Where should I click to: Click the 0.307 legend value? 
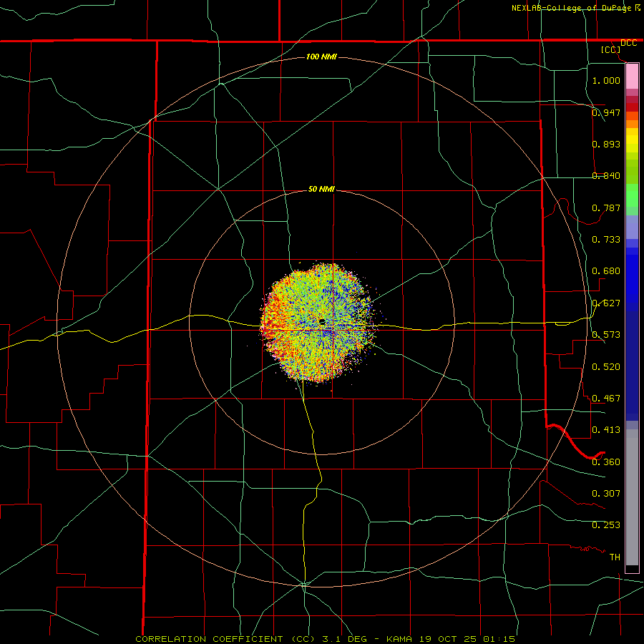click(606, 494)
